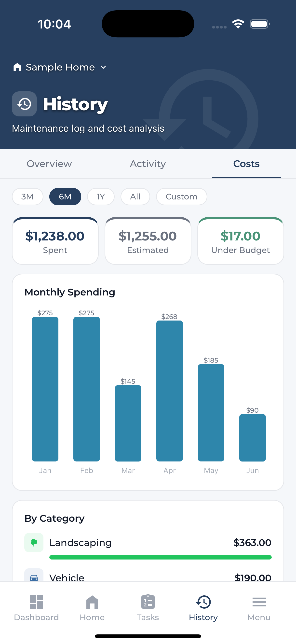Open the $17.00 Under Budget card

point(241,241)
